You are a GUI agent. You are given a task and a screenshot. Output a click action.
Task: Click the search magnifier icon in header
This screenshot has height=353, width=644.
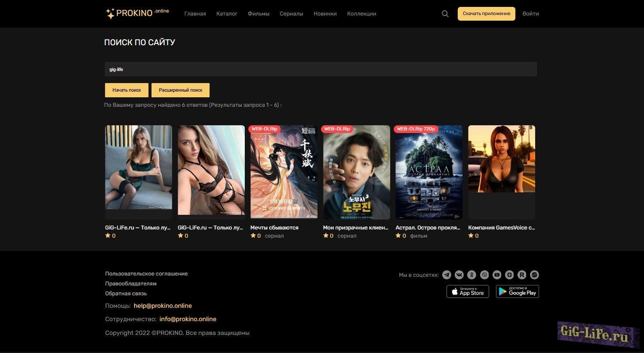[445, 14]
